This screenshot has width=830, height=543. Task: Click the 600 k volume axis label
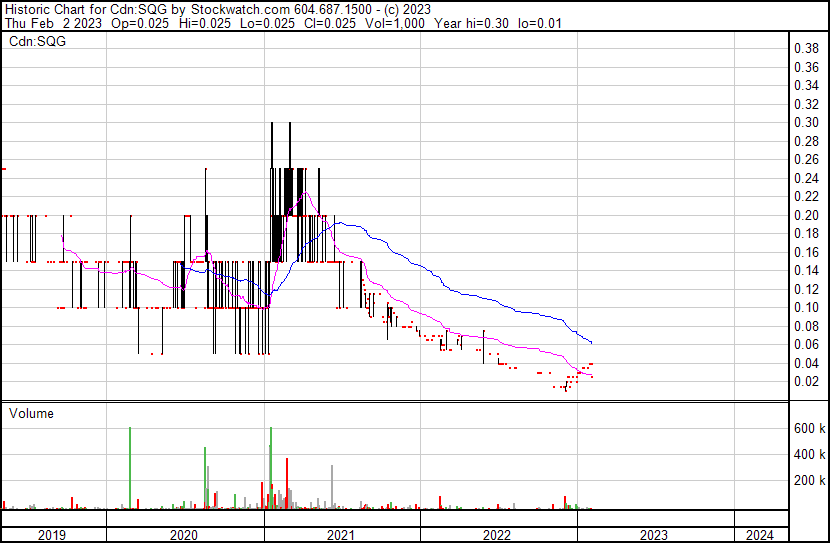(809, 428)
